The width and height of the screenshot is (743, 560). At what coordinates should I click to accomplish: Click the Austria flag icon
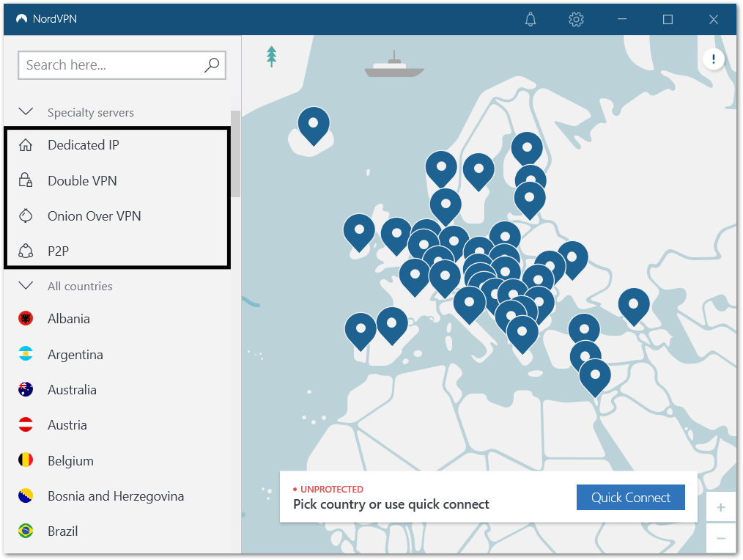(26, 424)
